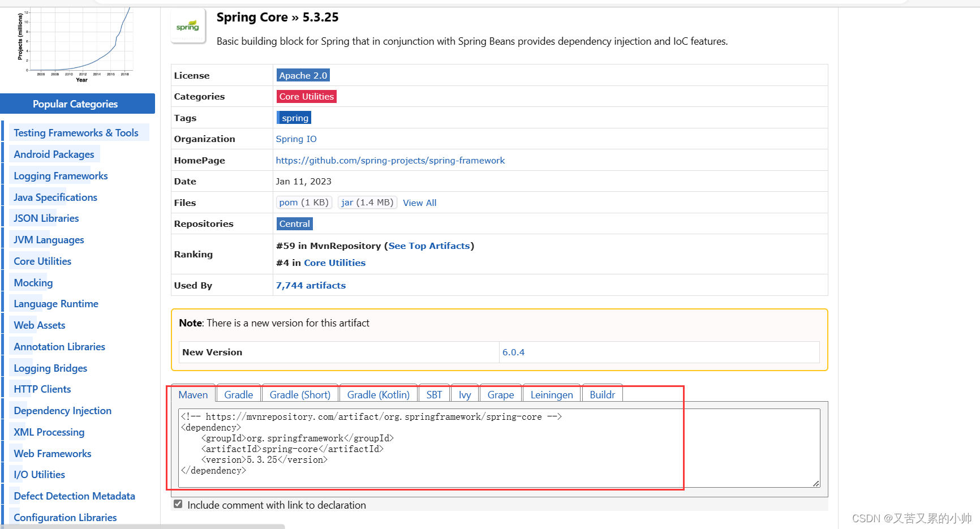Download the pom (1 KB) file
Viewport: 980px width, 529px height.
point(304,202)
